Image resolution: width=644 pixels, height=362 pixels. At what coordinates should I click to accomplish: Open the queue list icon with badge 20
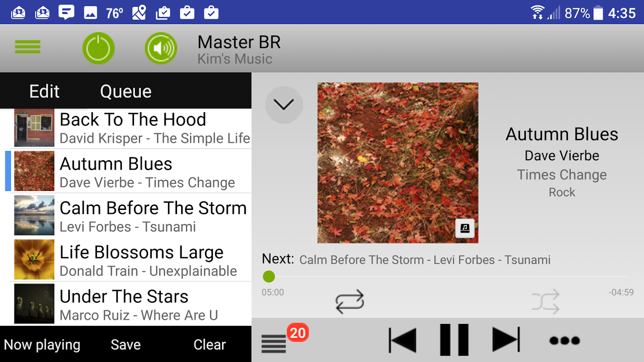coord(274,343)
